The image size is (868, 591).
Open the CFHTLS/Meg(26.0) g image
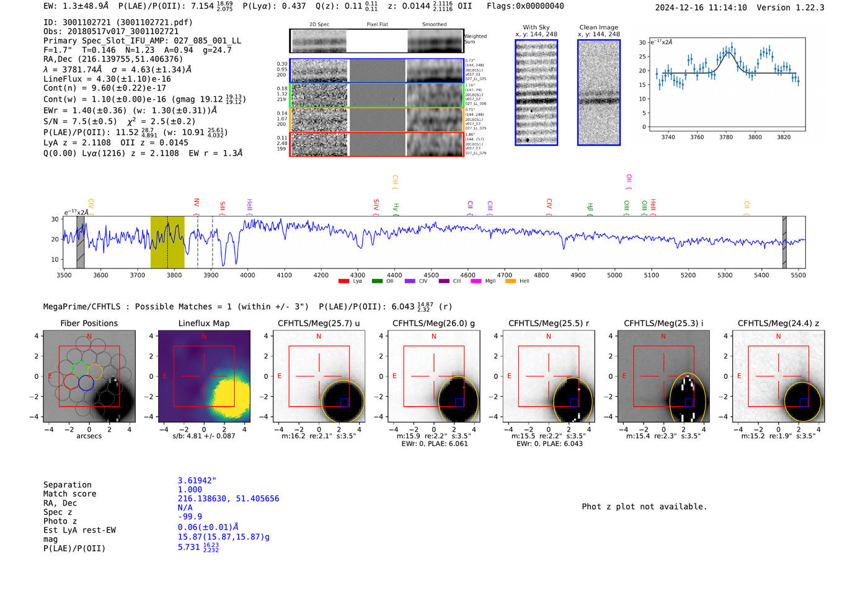434,376
